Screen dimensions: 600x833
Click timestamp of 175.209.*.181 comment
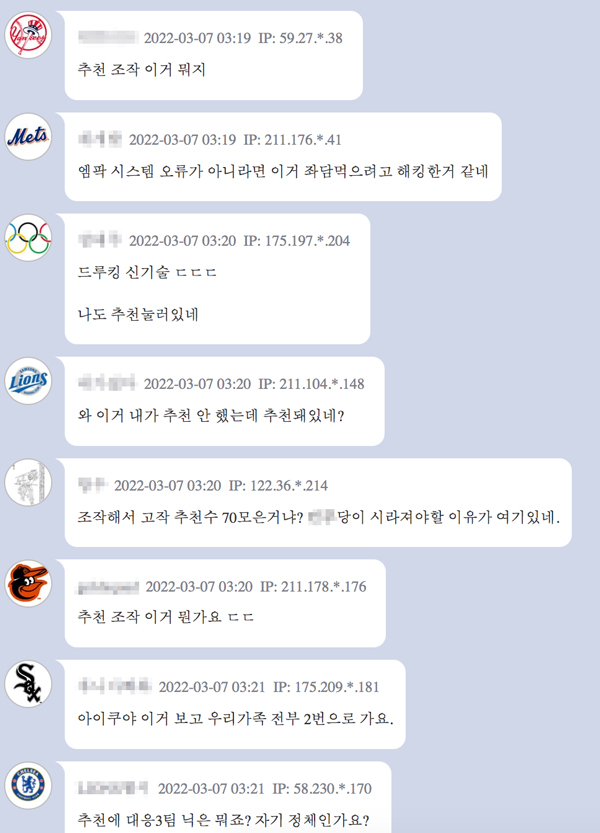pos(212,687)
